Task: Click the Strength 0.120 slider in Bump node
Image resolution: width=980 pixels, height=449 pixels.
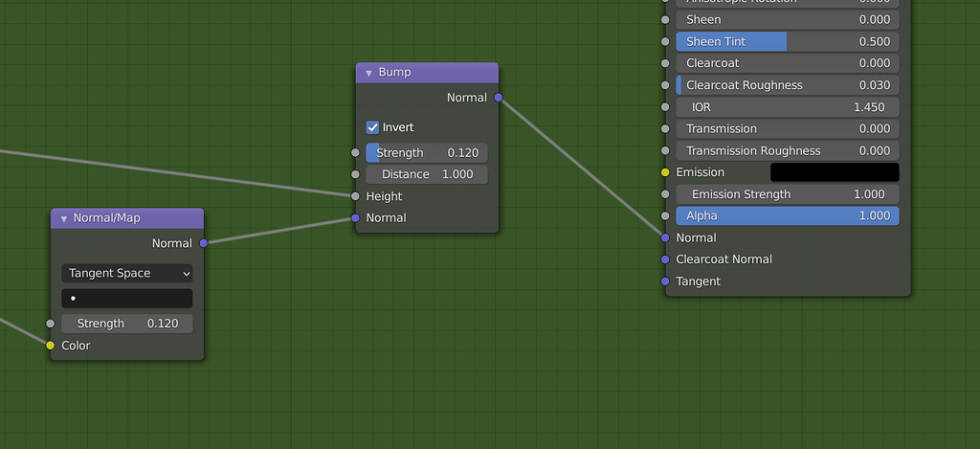Action: [x=427, y=152]
